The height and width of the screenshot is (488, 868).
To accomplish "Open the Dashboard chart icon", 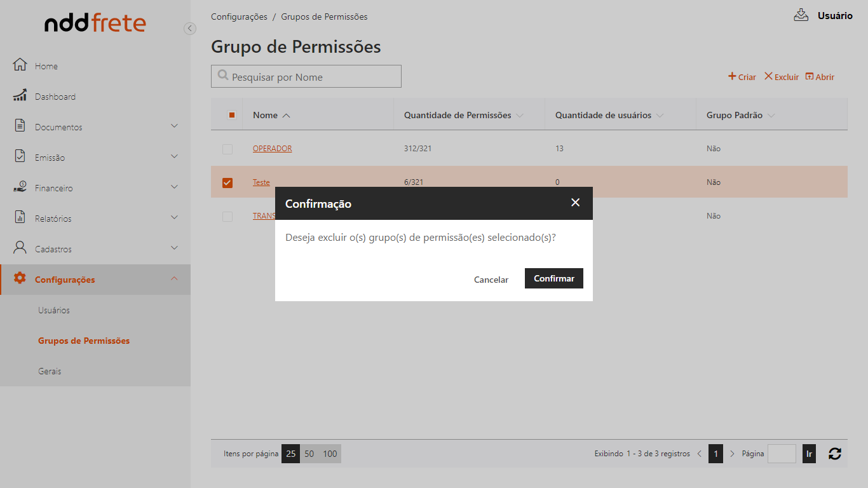I will 20,95.
